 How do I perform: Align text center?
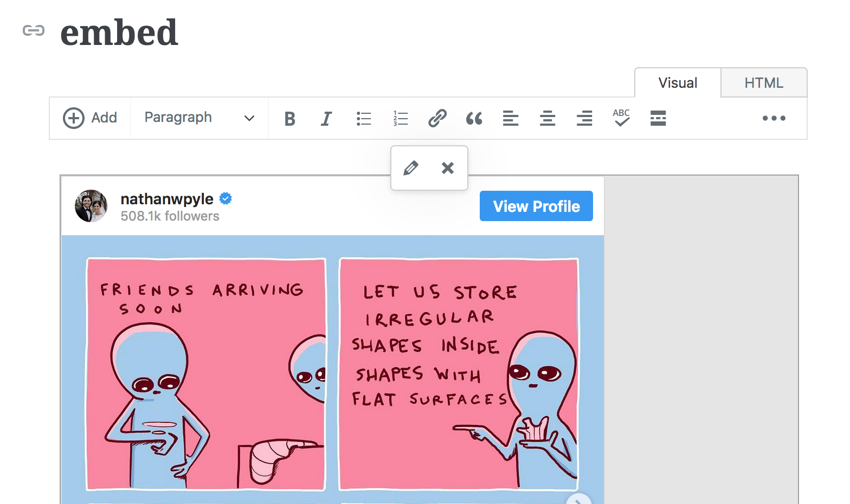click(x=548, y=118)
